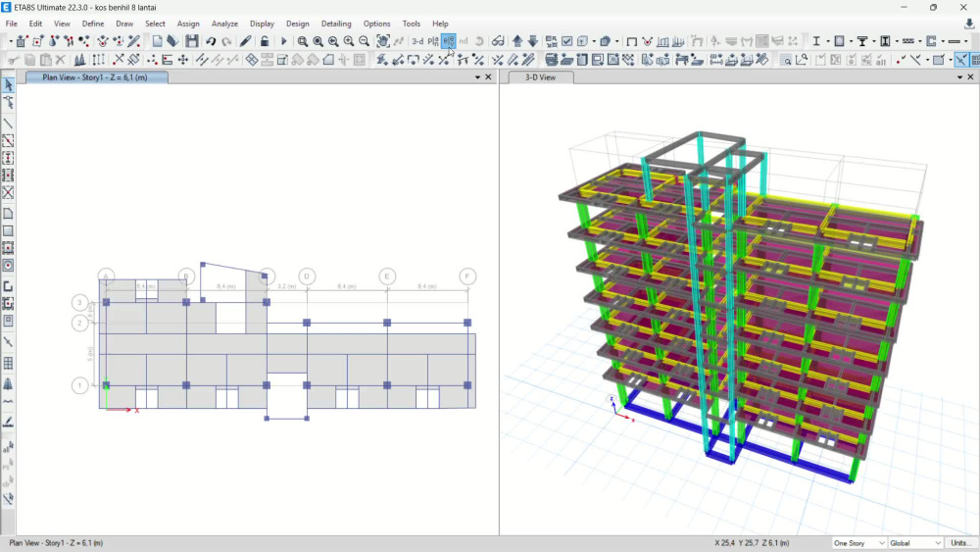Click the Zoom Out minus magnifier

pos(364,41)
